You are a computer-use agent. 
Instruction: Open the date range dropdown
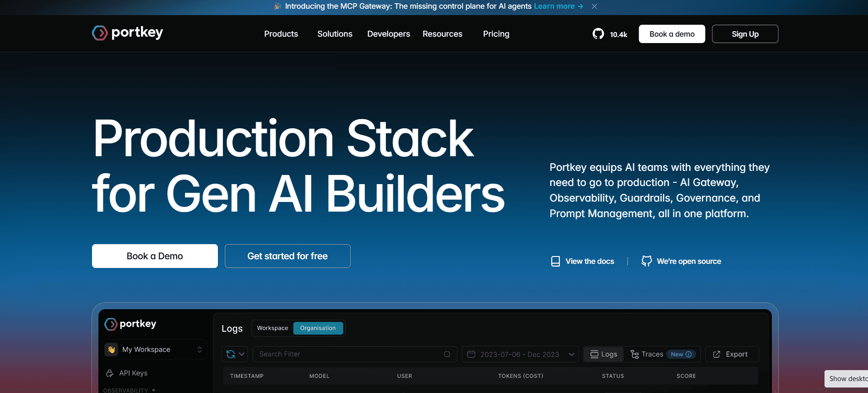(571, 354)
